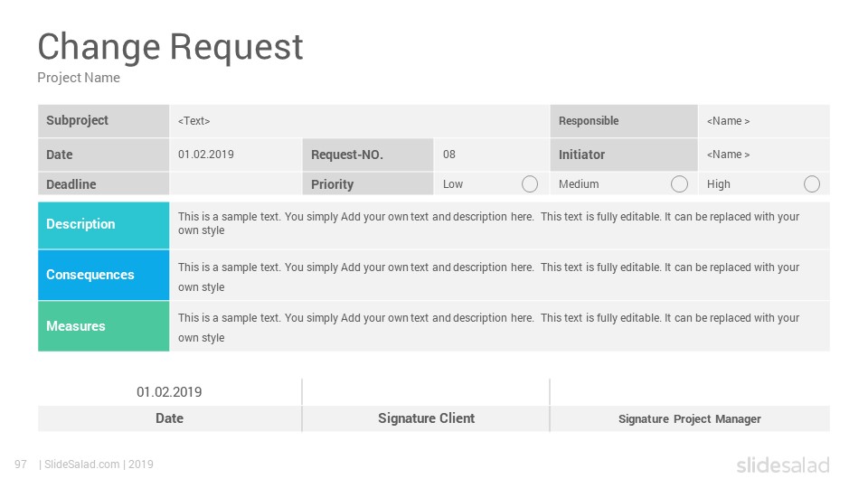Click the Project Name subtitle
868x488 pixels.
(79, 78)
